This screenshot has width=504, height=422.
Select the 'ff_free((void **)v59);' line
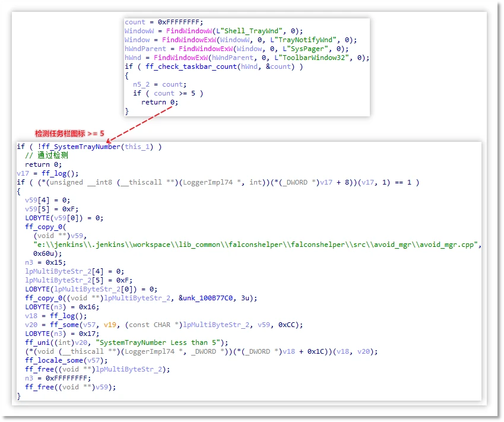click(71, 388)
